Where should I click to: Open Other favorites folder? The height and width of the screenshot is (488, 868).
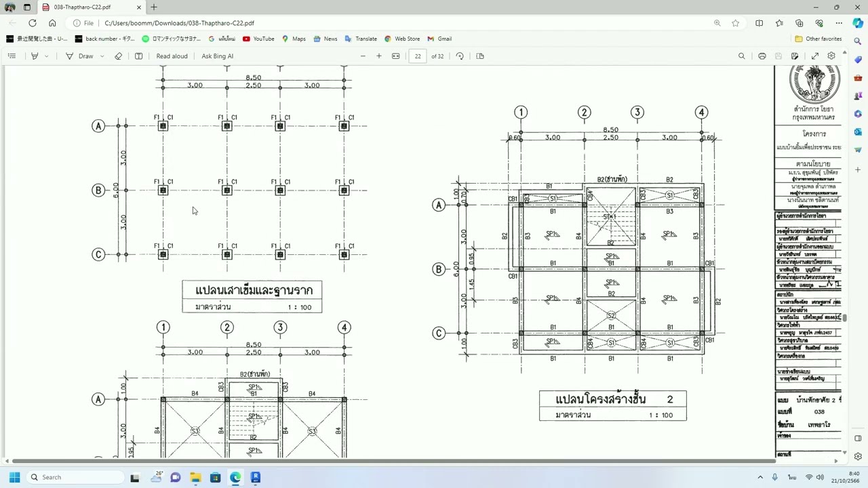818,39
